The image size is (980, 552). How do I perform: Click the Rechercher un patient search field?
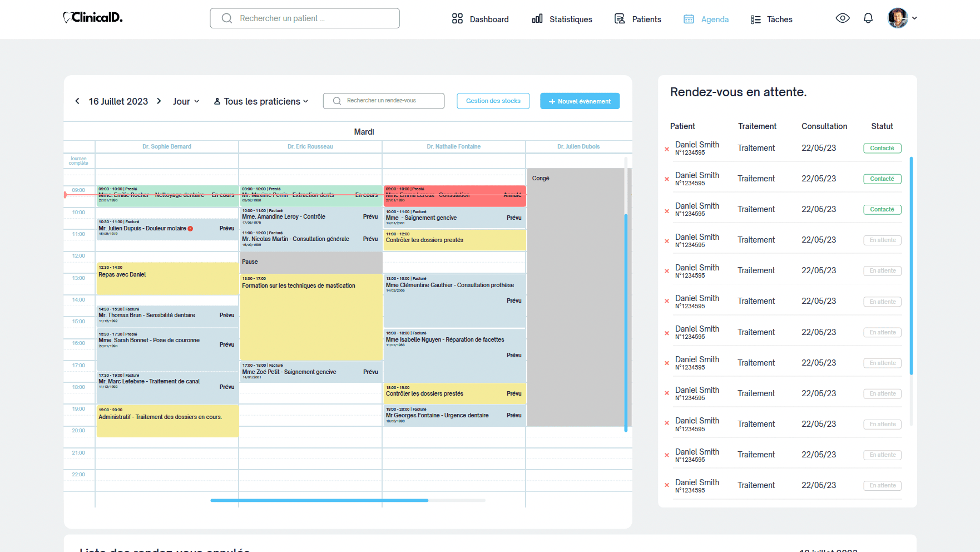coord(305,18)
